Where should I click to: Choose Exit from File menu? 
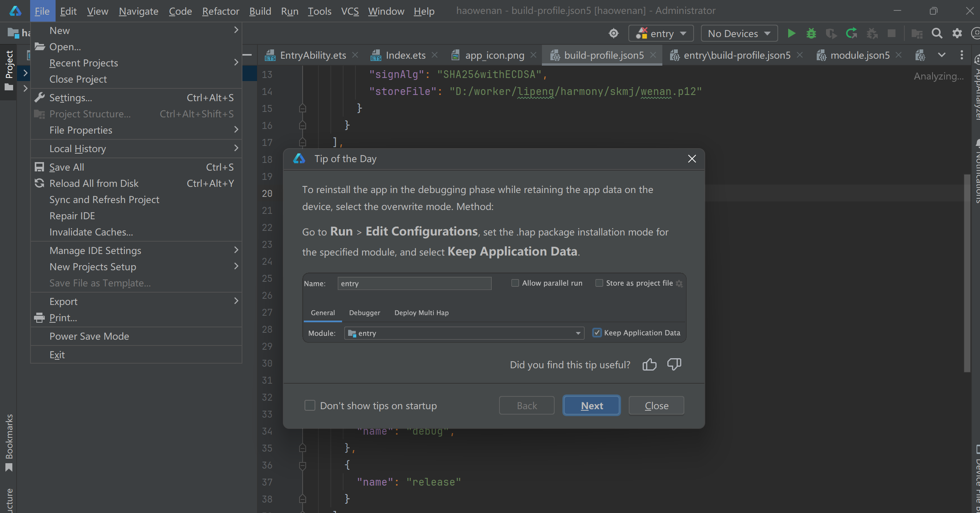[136, 355]
